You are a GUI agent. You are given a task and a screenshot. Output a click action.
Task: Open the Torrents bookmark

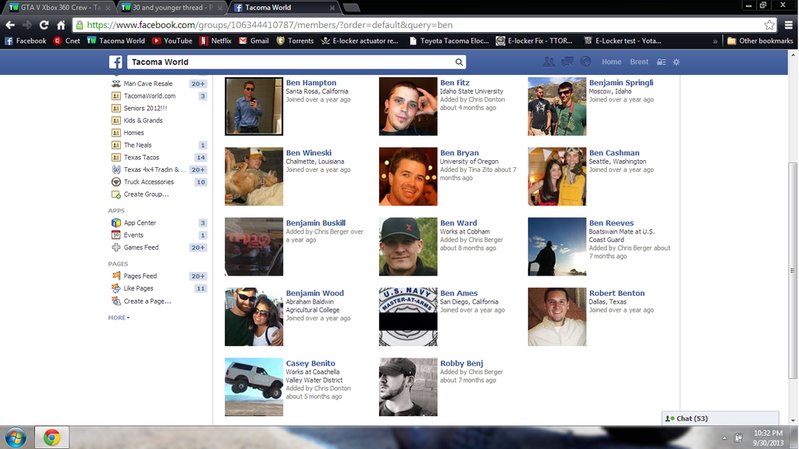pos(295,41)
